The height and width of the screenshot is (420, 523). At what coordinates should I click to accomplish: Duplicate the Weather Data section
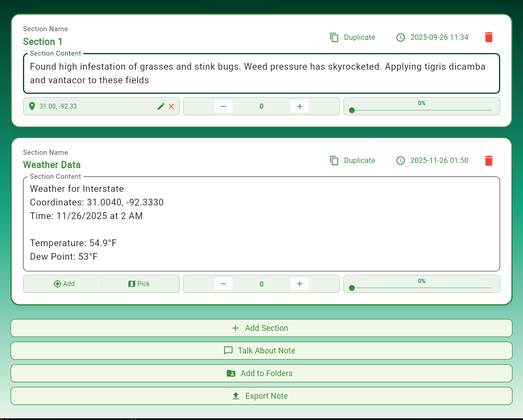coord(353,161)
